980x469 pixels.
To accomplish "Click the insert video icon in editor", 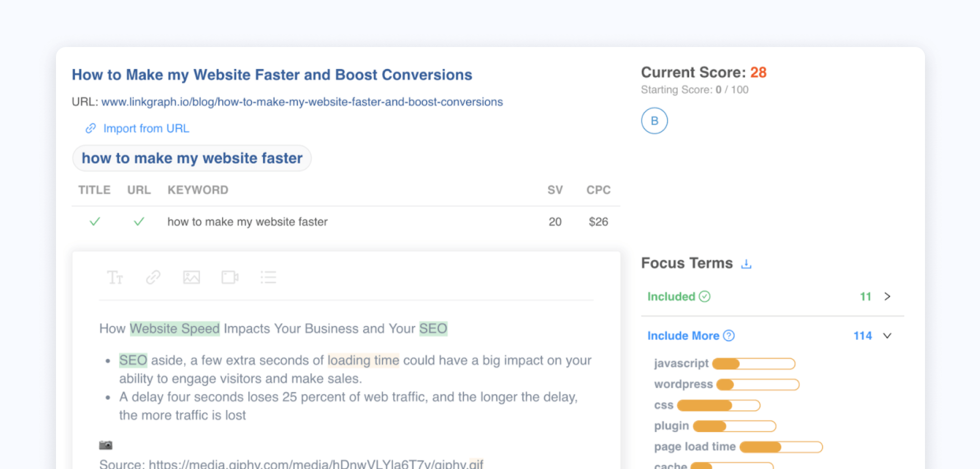I will pos(230,277).
